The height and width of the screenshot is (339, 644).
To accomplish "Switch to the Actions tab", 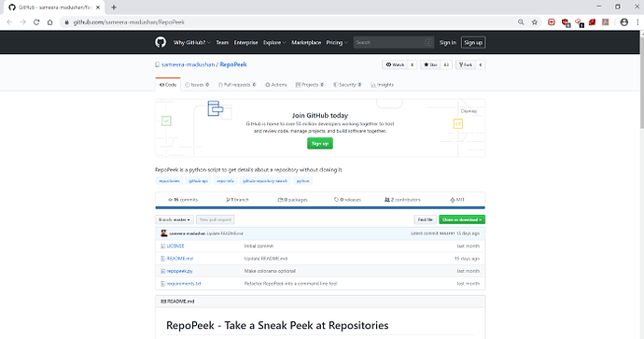I will (x=276, y=85).
